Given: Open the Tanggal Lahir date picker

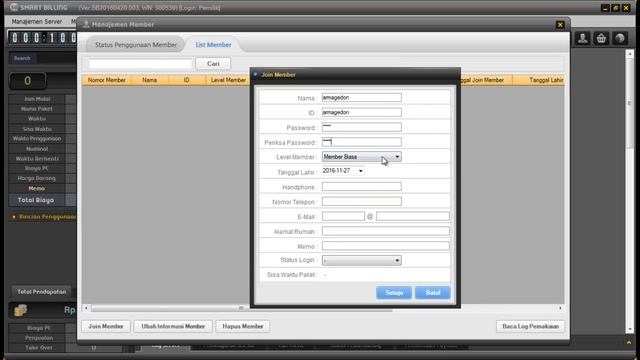Looking at the screenshot, I should [361, 171].
